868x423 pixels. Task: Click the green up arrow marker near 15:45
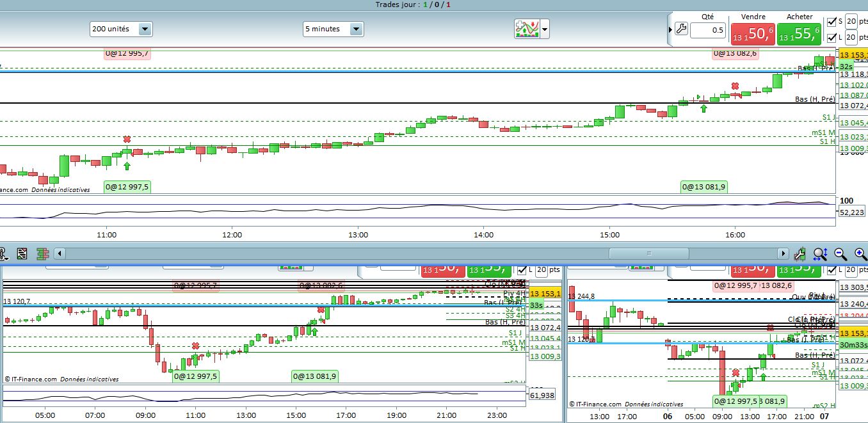tap(704, 108)
